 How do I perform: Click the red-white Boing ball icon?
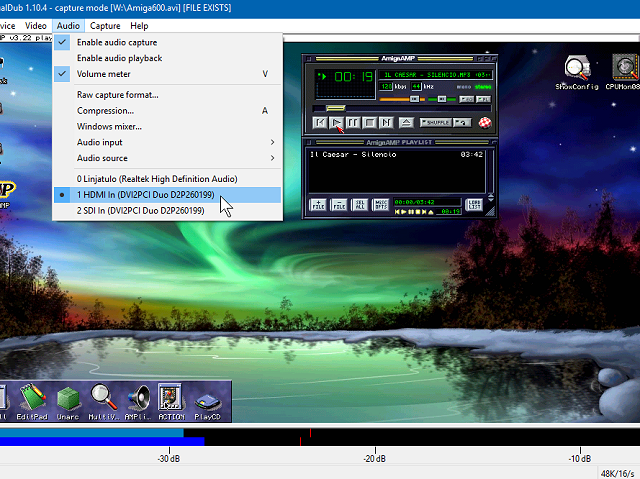click(x=485, y=122)
